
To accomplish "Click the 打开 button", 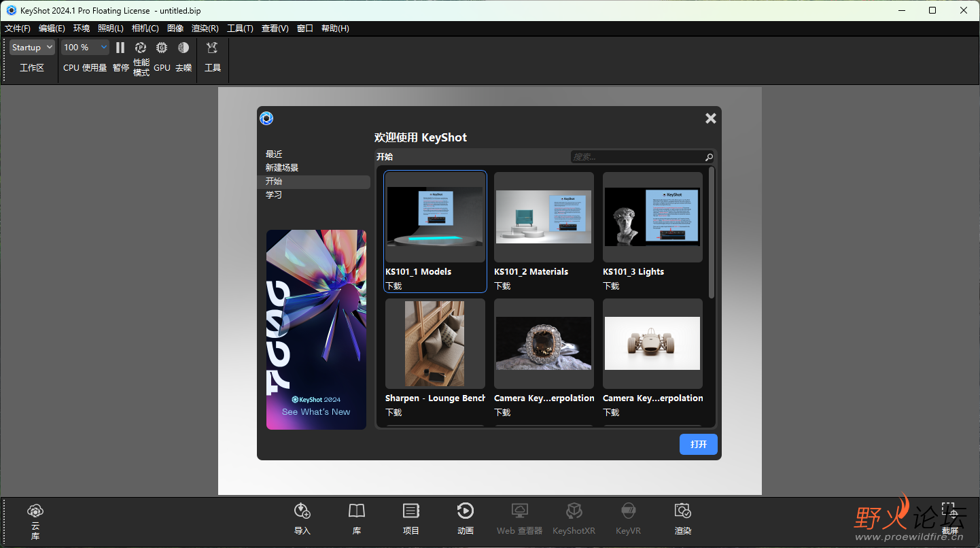I will [x=699, y=444].
